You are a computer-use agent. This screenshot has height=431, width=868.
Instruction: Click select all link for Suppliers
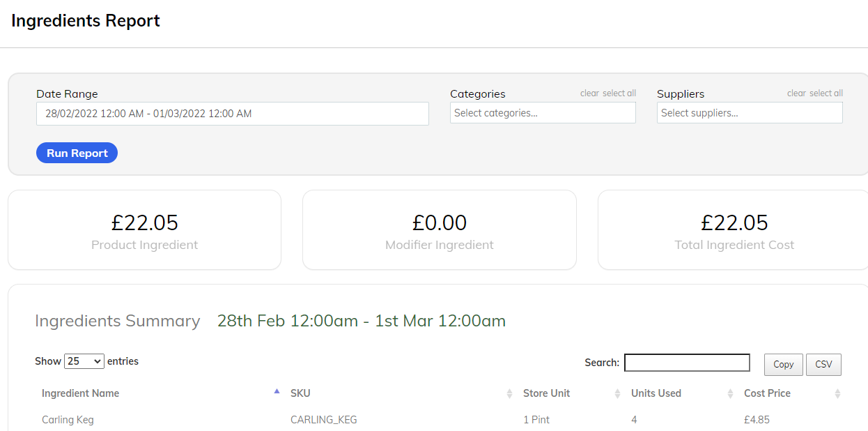coord(826,93)
